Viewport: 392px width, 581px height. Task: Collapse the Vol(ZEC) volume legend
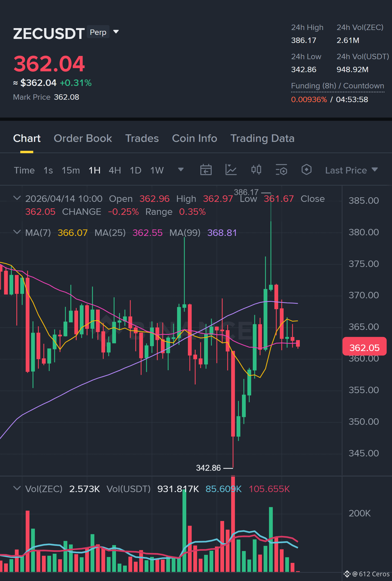[x=17, y=488]
